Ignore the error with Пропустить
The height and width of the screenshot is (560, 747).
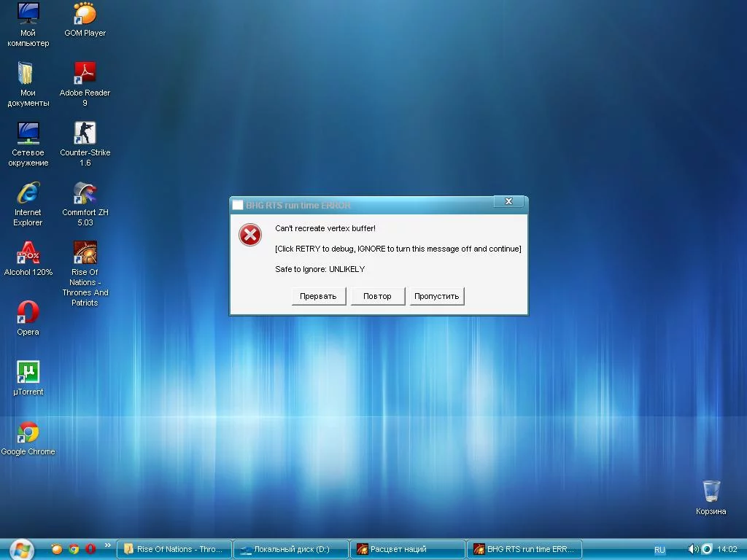[436, 296]
